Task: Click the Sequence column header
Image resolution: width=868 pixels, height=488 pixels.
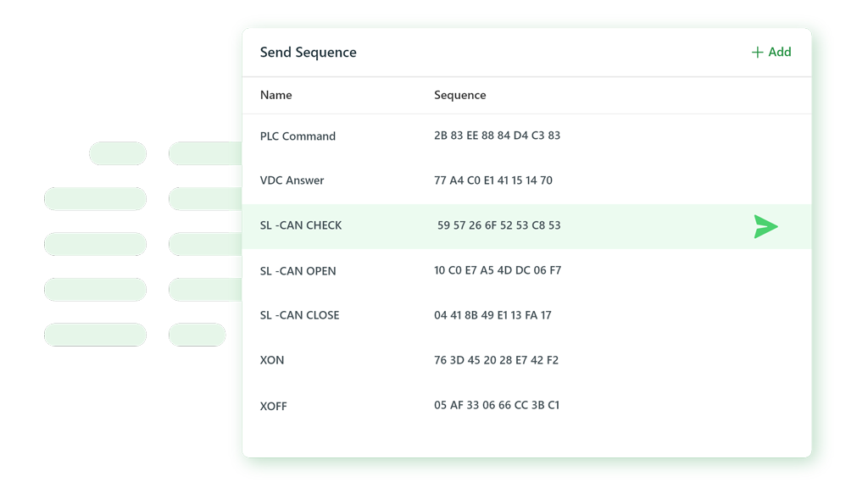Action: pyautogui.click(x=460, y=95)
